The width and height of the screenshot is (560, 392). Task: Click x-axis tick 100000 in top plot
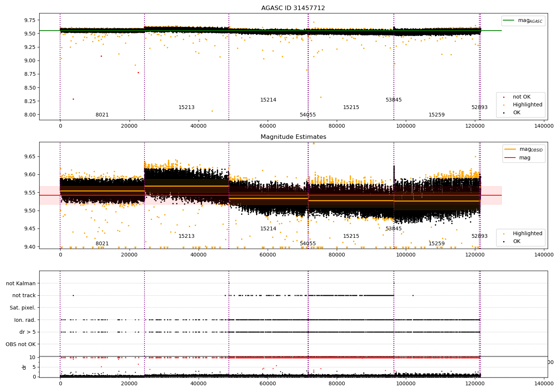tap(406, 126)
